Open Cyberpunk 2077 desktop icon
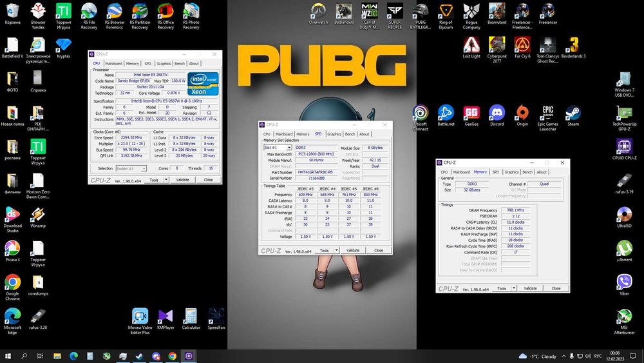Image resolution: width=644 pixels, height=363 pixels. point(497,50)
